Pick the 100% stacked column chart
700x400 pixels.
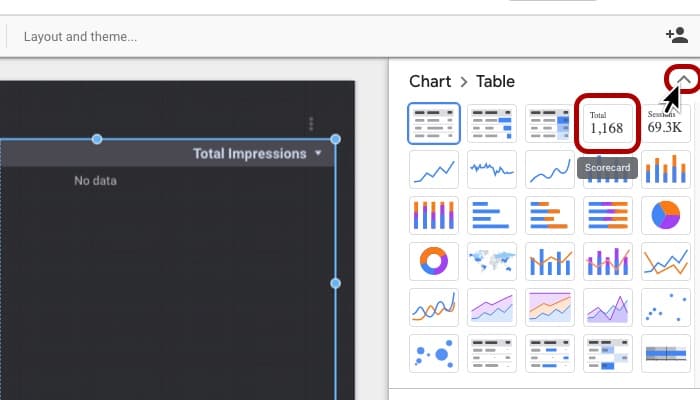(x=433, y=216)
